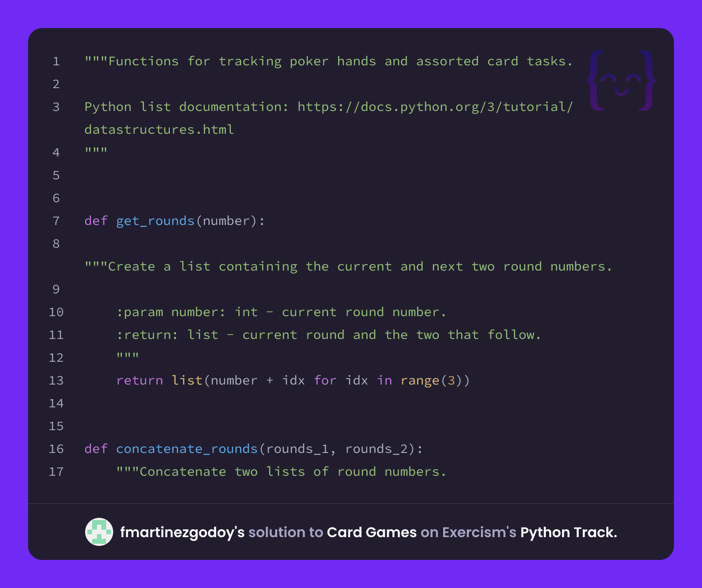Click 'fmartinezgodoy's' username text

[x=182, y=532]
